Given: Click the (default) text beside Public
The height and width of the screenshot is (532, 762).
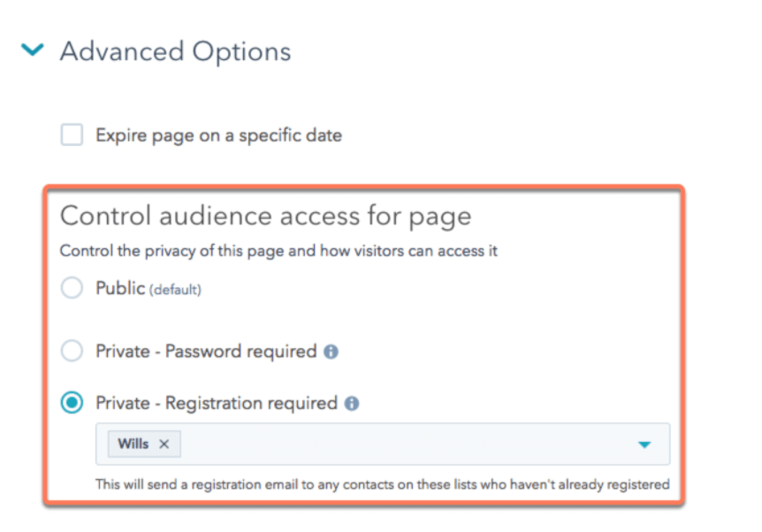Looking at the screenshot, I should pos(175,290).
